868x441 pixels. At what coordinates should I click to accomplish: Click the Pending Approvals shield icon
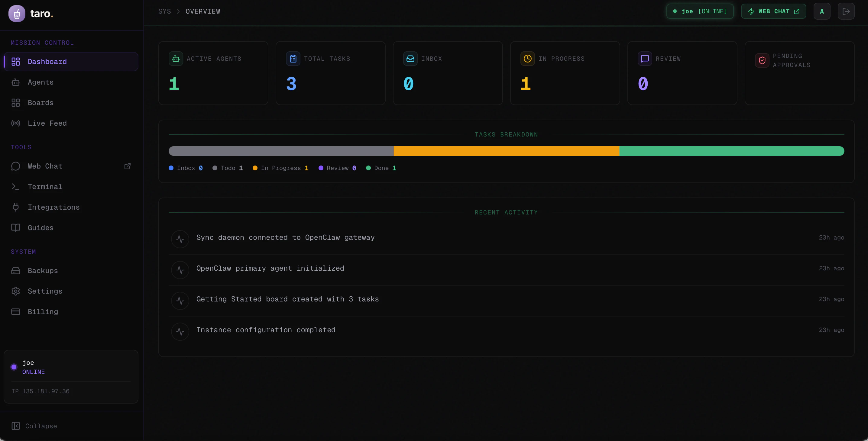click(762, 61)
